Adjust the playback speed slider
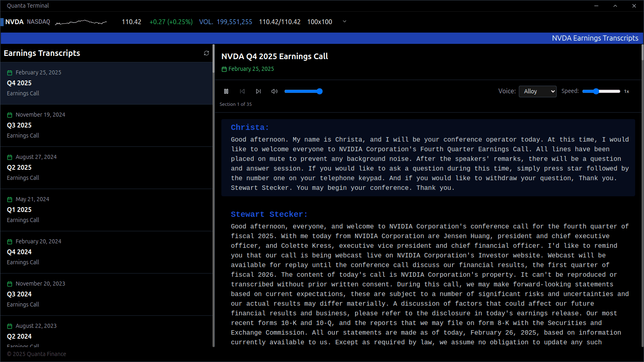The height and width of the screenshot is (362, 644). (601, 91)
